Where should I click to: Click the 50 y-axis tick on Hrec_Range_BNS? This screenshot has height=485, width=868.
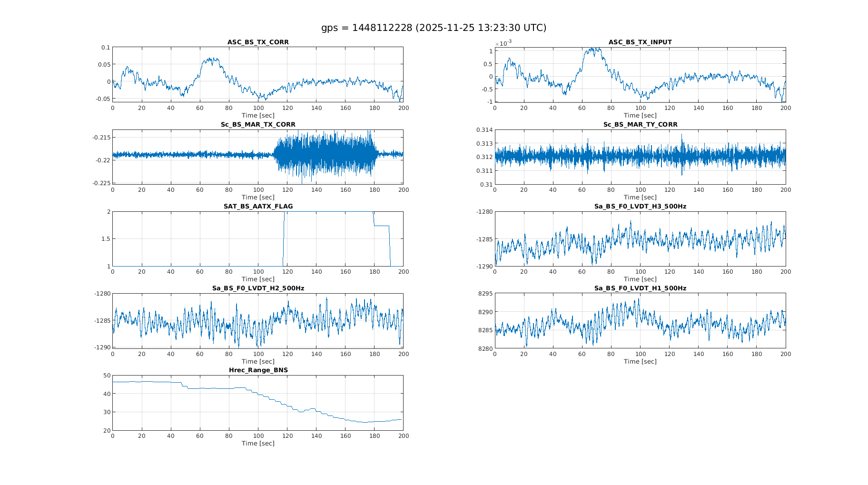pyautogui.click(x=107, y=376)
